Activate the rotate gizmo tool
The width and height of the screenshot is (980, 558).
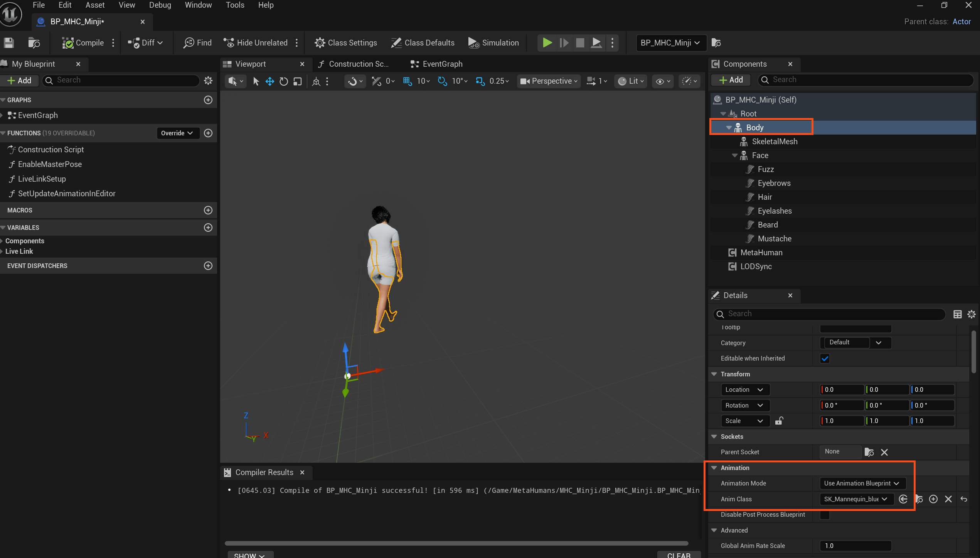(284, 81)
